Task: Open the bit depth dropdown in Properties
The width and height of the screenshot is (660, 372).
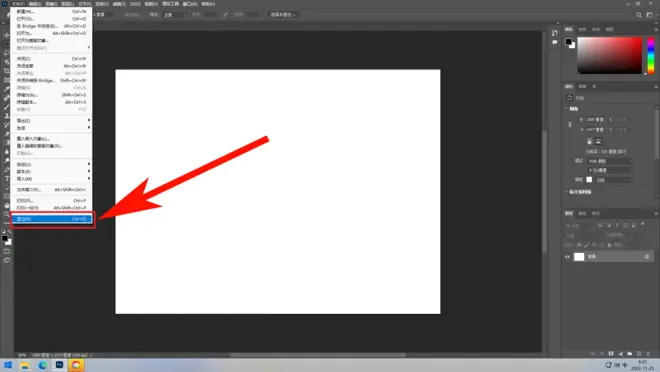Action: point(611,170)
